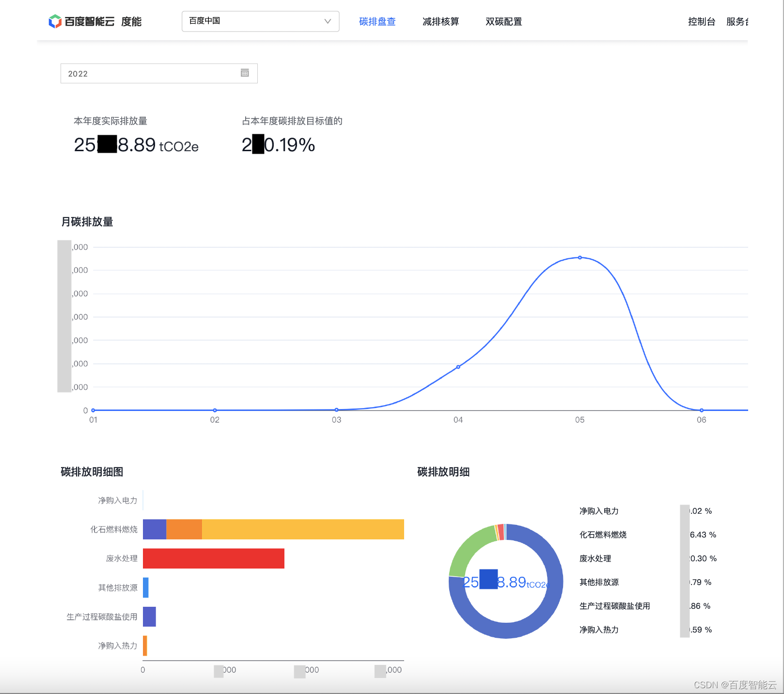This screenshot has width=784, height=694.
Task: Click the 化石燃料燃烧 bar chart label
Action: (x=114, y=529)
